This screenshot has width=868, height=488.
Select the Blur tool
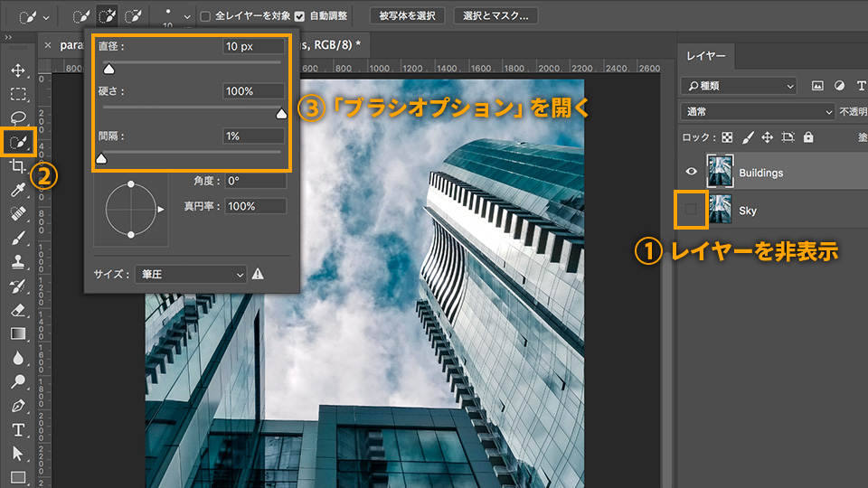18,358
